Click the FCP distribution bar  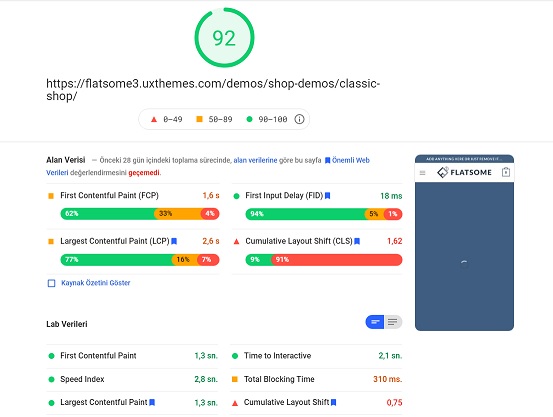(140, 214)
